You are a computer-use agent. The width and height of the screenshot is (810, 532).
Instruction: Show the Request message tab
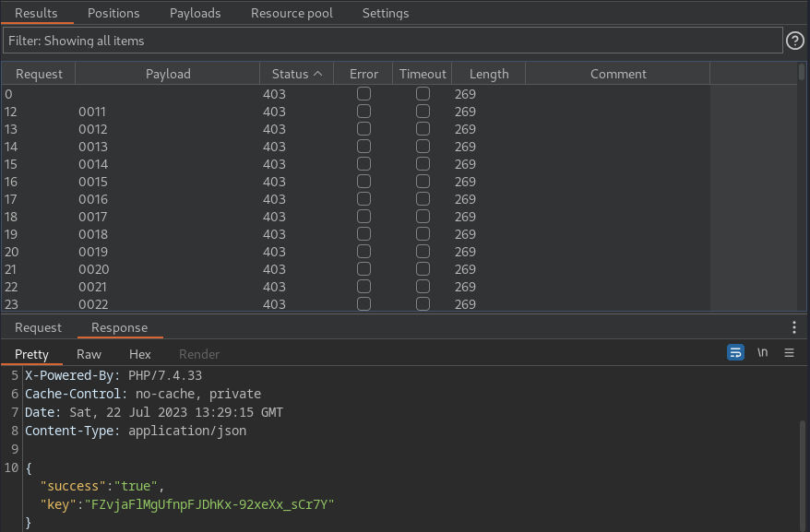tap(38, 327)
